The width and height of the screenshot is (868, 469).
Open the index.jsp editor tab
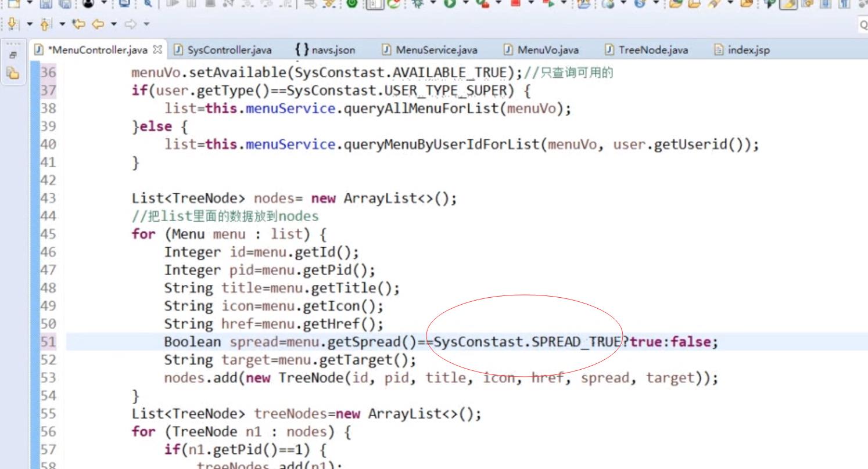742,50
